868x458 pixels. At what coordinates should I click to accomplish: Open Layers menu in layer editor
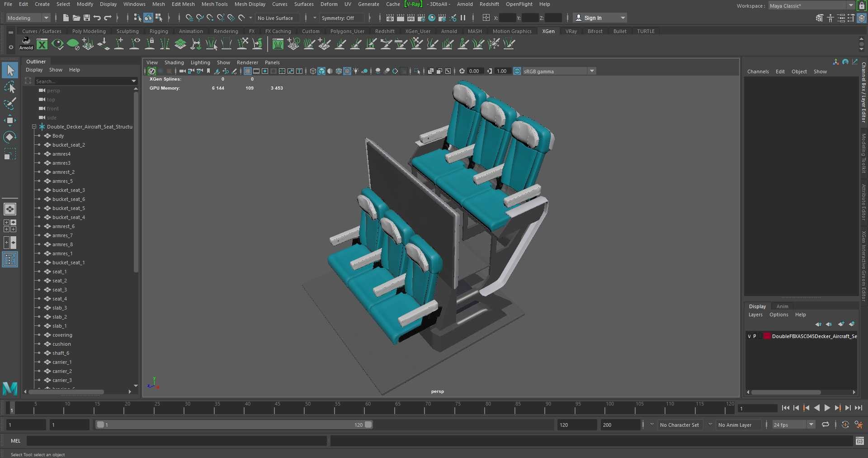755,315
